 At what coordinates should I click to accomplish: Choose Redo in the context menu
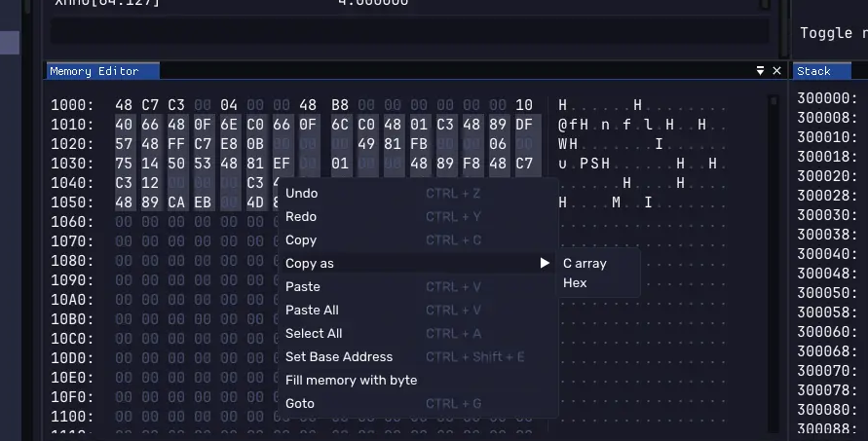pyautogui.click(x=301, y=216)
